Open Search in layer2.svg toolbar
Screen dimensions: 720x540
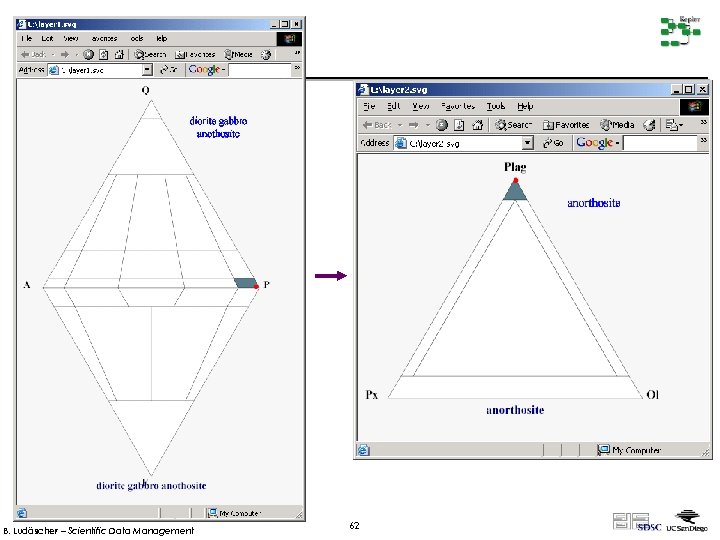(x=513, y=124)
